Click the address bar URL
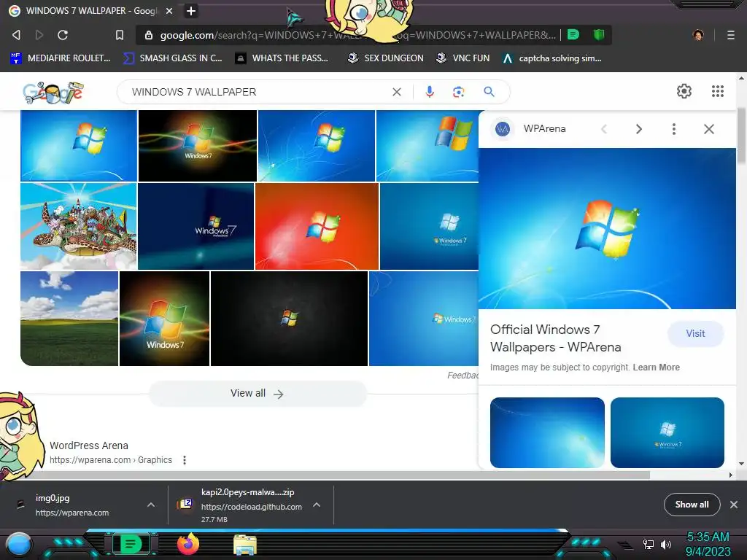747x560 pixels. tap(357, 35)
